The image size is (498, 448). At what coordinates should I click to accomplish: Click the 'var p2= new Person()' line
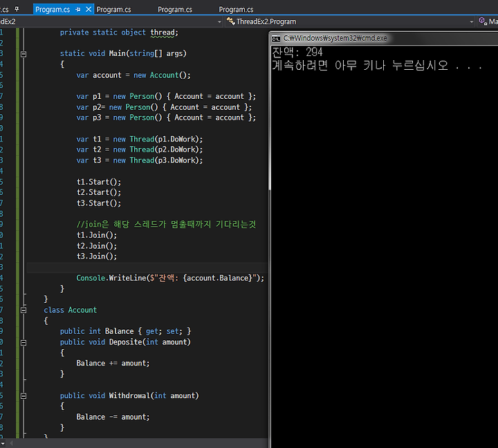[x=164, y=107]
